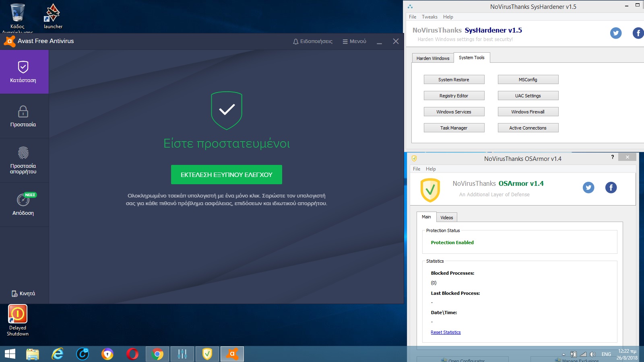Open Windows Services
The width and height of the screenshot is (644, 362).
click(x=454, y=112)
